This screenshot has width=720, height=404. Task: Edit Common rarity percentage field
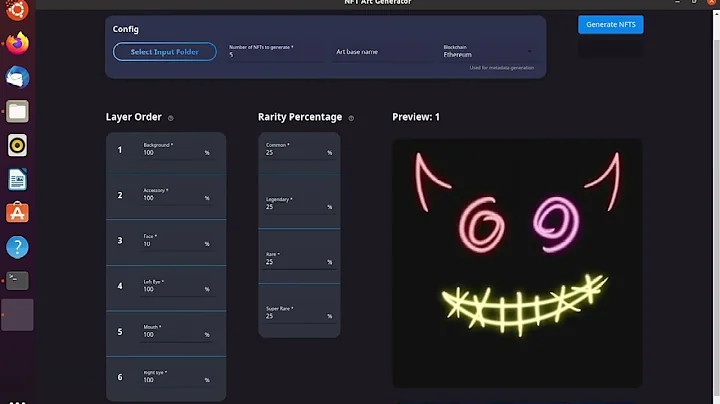pos(299,150)
